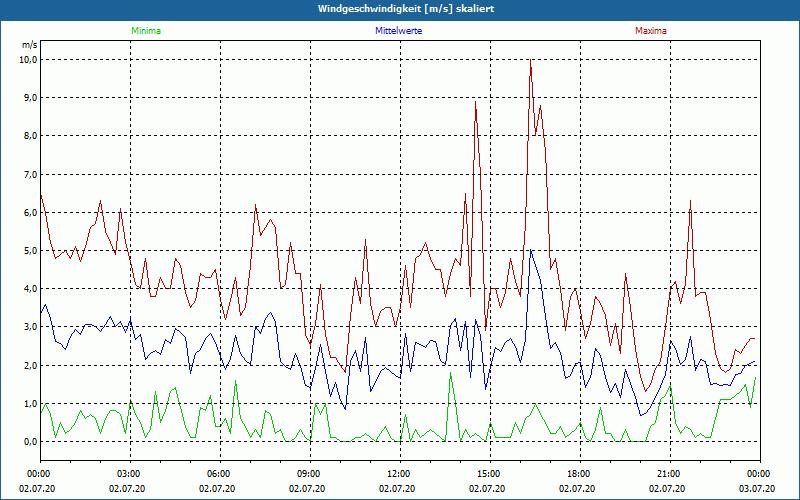Click the chart title Windgeschwindigkeit [m/s] skaliert
Viewport: 800px width, 500px height.
pyautogui.click(x=399, y=8)
